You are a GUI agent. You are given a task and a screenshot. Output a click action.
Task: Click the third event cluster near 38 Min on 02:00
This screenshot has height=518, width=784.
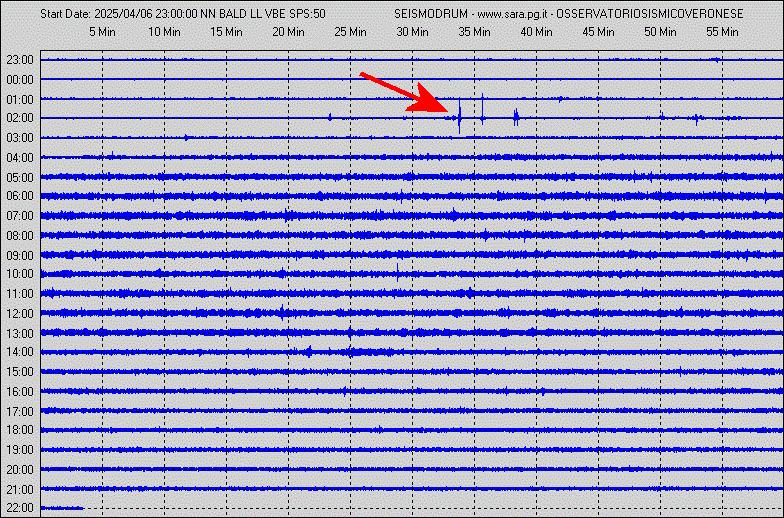(516, 118)
